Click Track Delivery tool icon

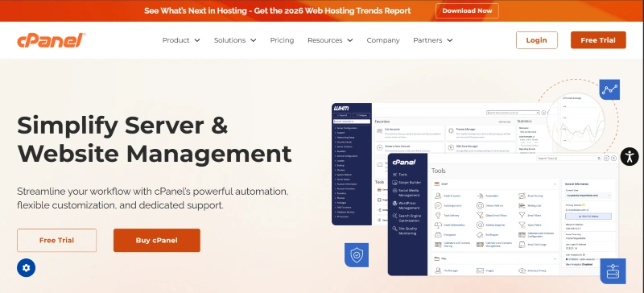coord(438,216)
